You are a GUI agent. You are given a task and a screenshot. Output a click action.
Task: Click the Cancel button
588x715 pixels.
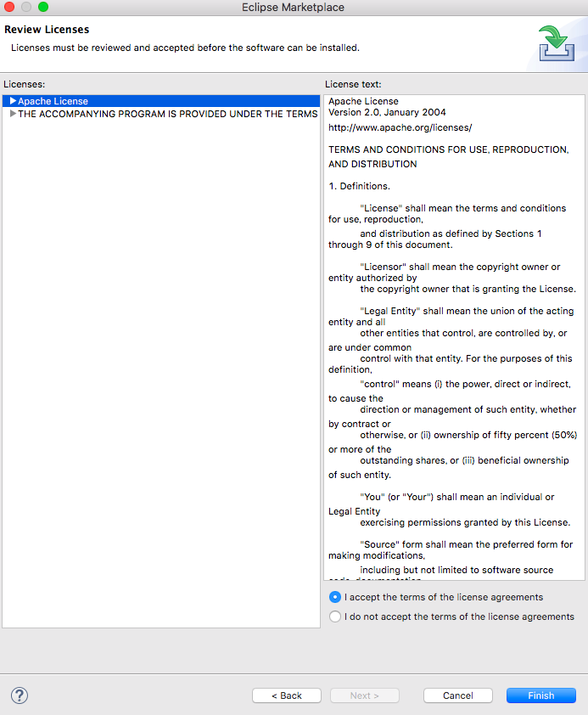(457, 695)
